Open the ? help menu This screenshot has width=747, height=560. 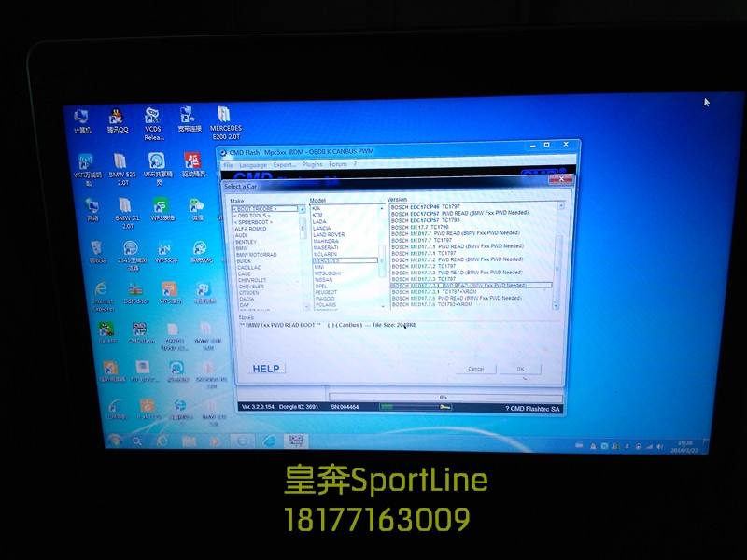(355, 164)
